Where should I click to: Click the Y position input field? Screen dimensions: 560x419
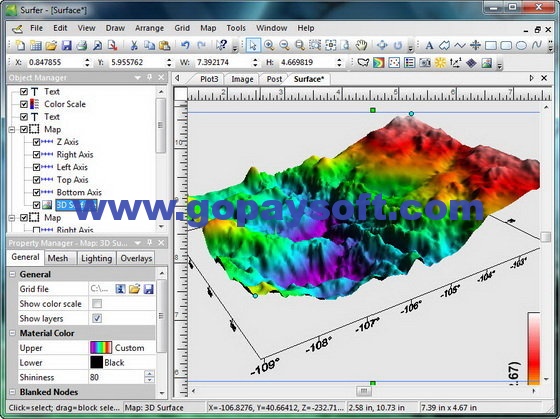coord(137,62)
